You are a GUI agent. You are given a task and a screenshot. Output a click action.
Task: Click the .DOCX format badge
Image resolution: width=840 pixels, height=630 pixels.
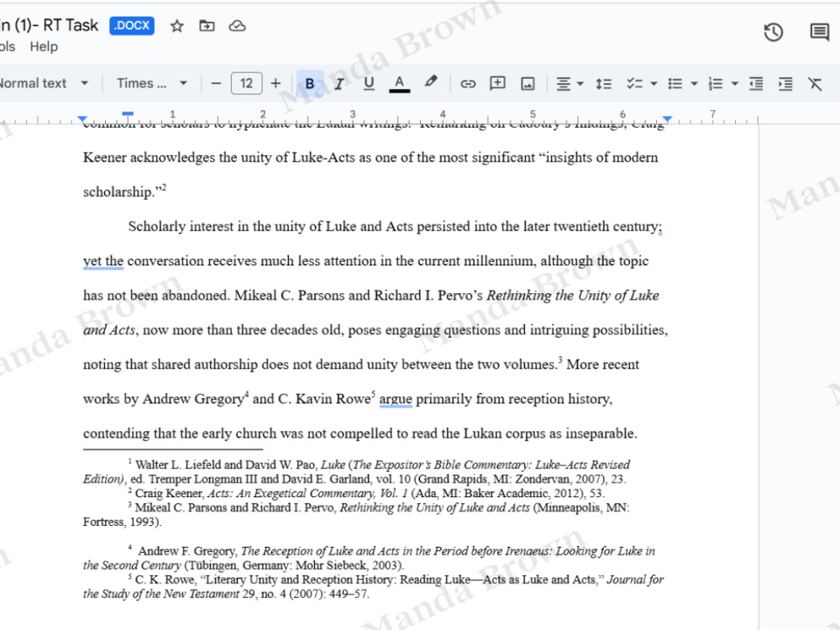click(132, 25)
